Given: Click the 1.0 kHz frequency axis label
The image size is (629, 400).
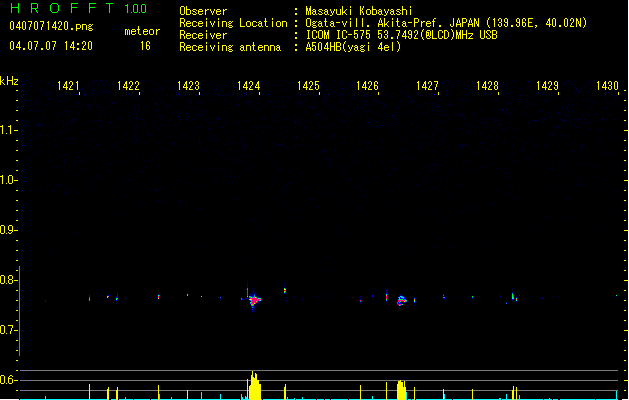Looking at the screenshot, I should tap(8, 180).
